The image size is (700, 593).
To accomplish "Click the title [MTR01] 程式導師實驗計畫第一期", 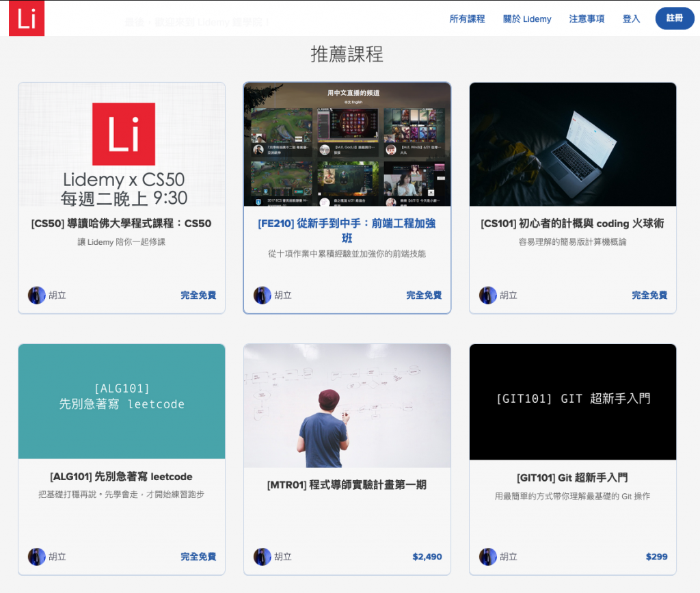I will [347, 484].
